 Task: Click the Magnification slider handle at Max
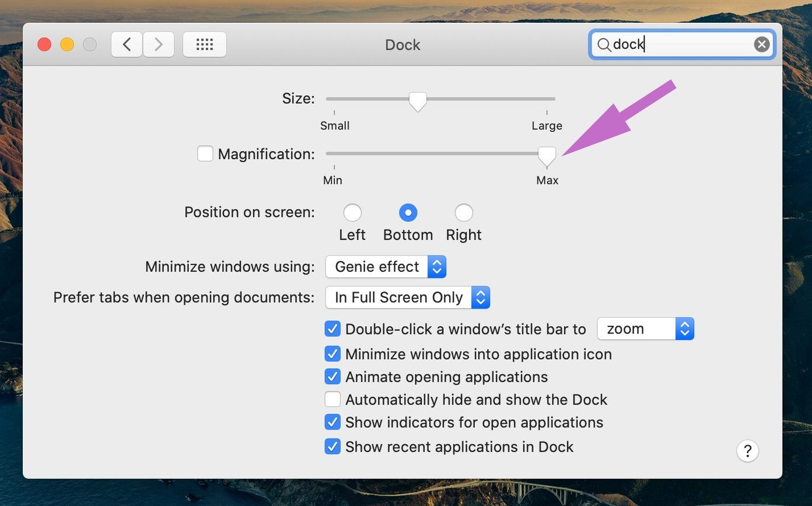[x=547, y=156]
